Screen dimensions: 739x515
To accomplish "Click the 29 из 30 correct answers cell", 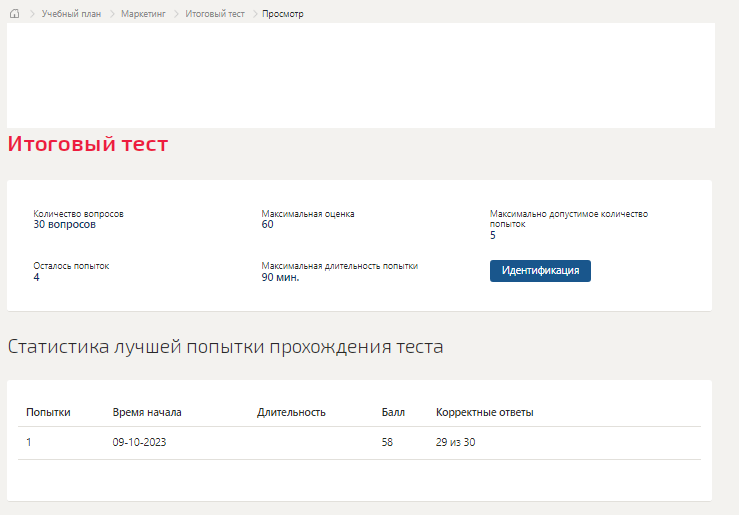I will click(455, 442).
